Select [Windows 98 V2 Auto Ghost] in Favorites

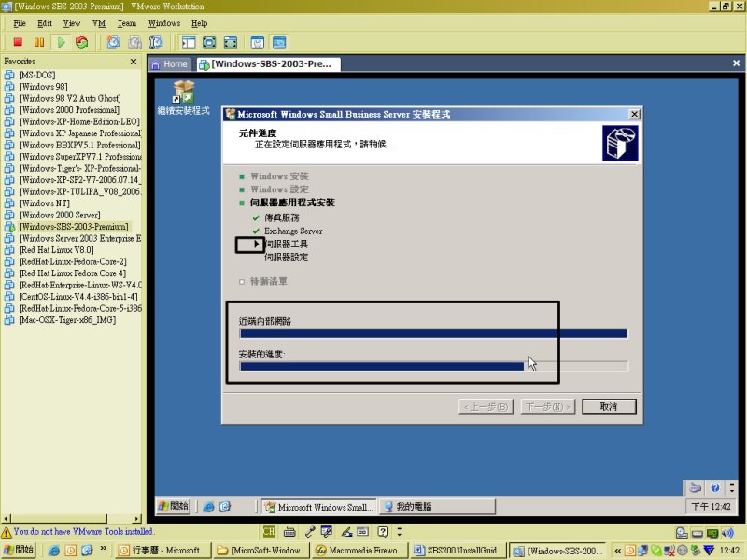point(70,98)
